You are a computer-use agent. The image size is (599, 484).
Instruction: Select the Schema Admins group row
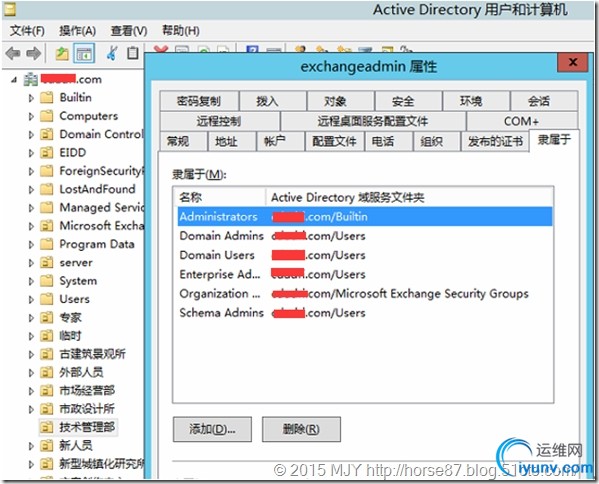point(365,313)
